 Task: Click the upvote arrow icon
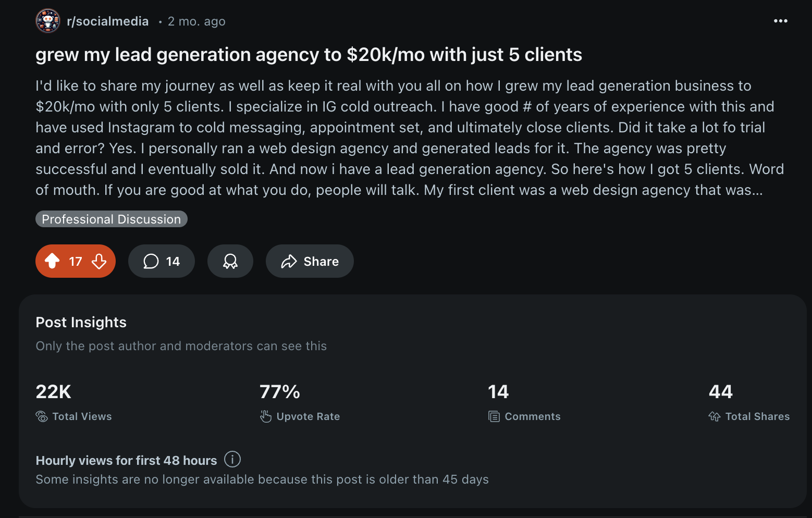click(52, 261)
